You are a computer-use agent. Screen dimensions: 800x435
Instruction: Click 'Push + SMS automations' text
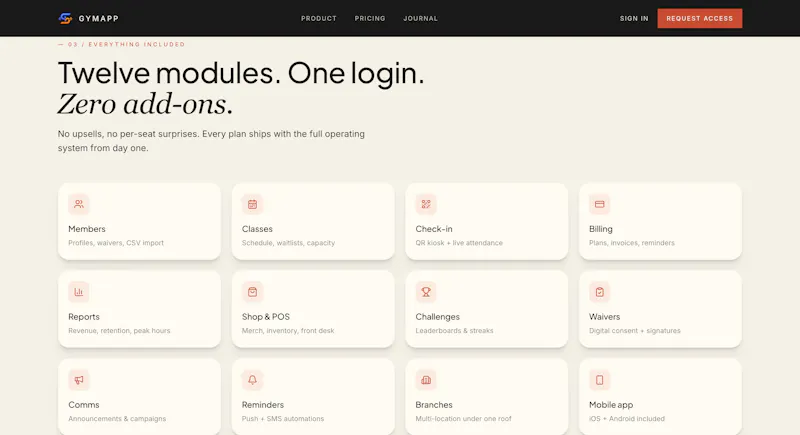point(283,419)
